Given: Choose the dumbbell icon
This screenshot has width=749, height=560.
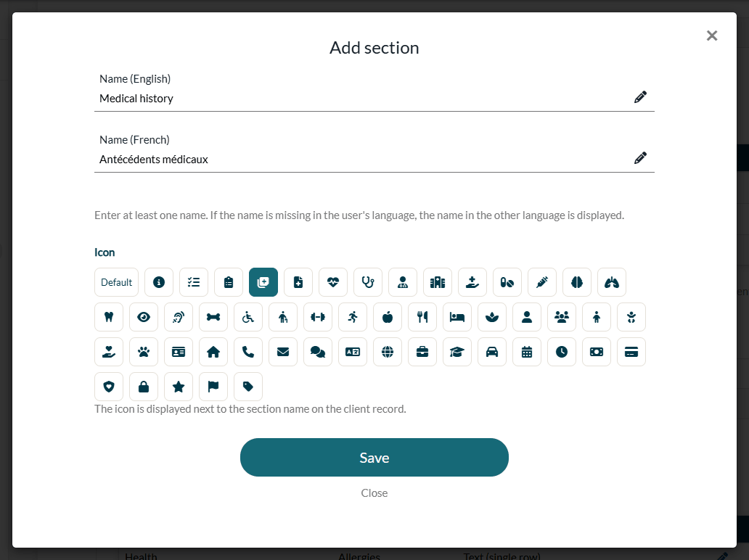Looking at the screenshot, I should point(318,317).
